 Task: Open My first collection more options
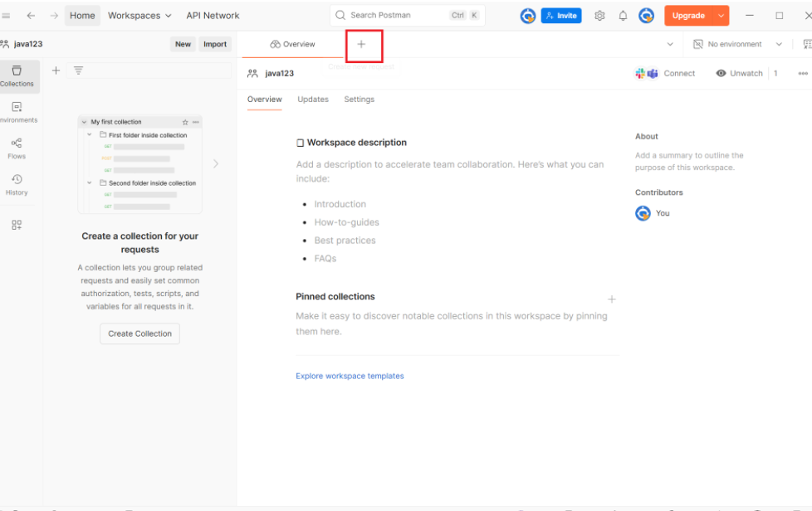(x=196, y=122)
